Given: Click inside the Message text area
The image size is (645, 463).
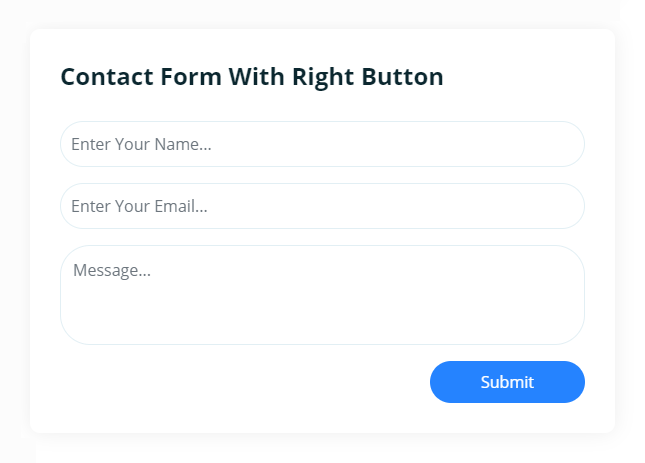Looking at the screenshot, I should [x=322, y=295].
